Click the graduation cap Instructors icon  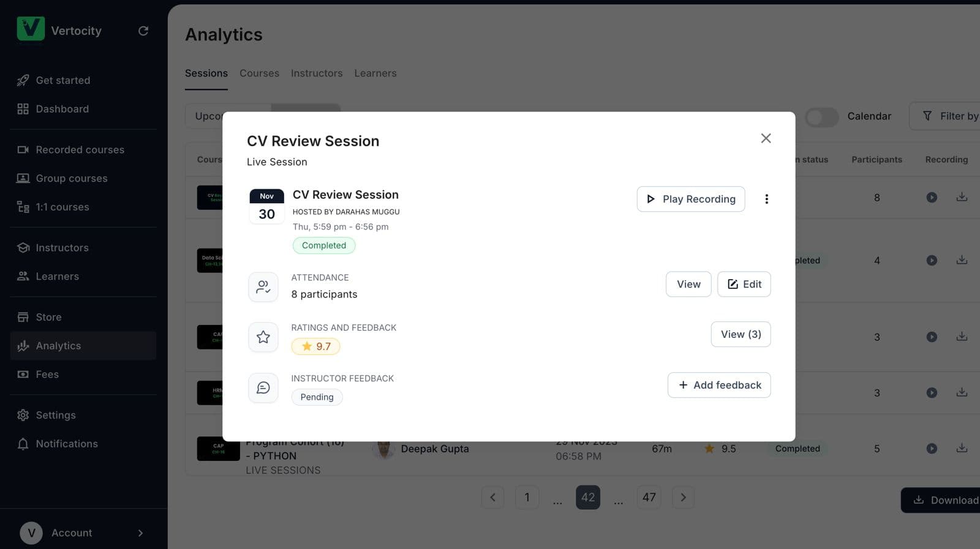tap(23, 248)
